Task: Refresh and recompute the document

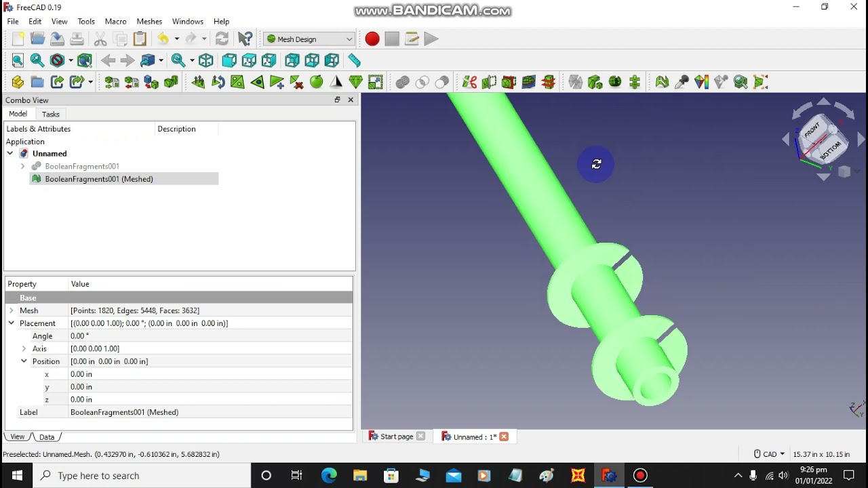Action: pos(222,39)
